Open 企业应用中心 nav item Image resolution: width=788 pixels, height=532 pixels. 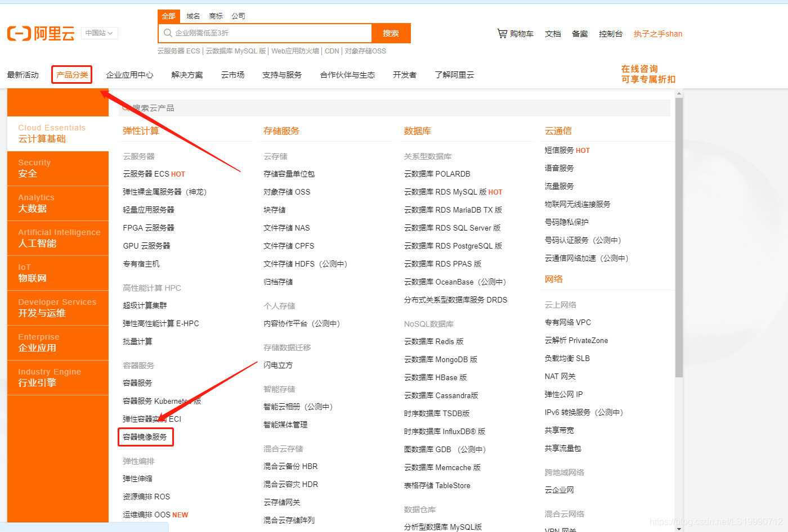[129, 75]
